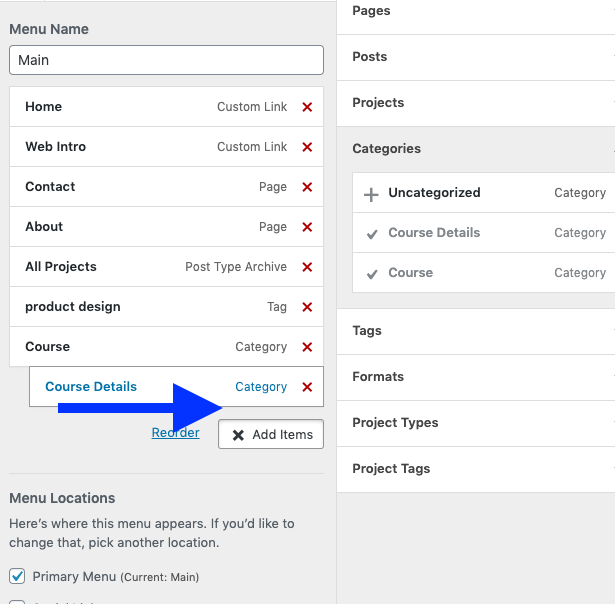Expand the Tags section
Image resolution: width=615 pixels, height=604 pixels.
tap(476, 331)
